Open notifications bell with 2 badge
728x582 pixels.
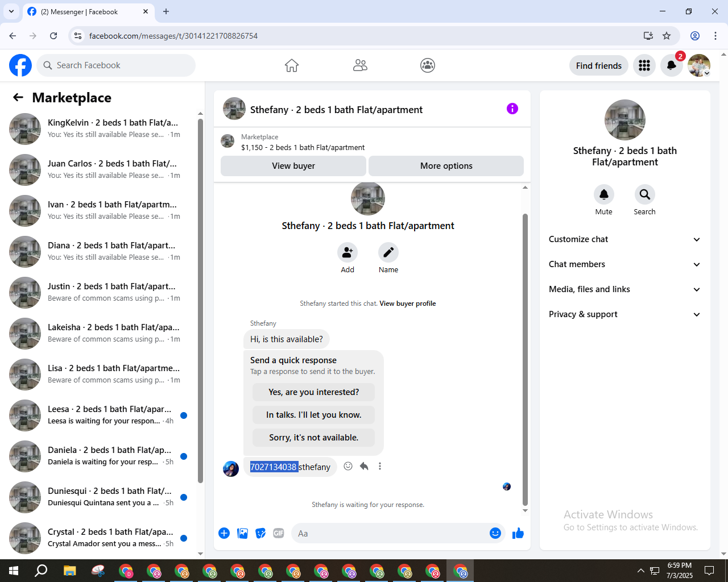[x=672, y=65]
